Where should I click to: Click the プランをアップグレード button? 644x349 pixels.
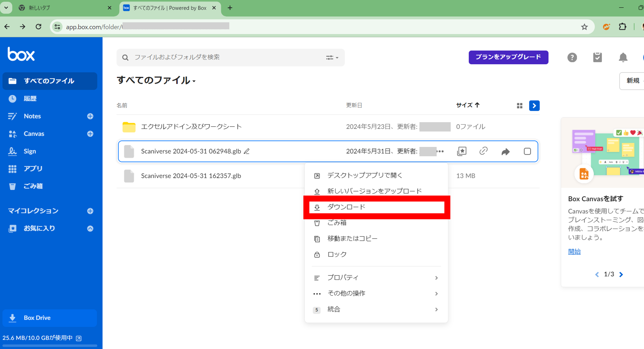click(508, 57)
